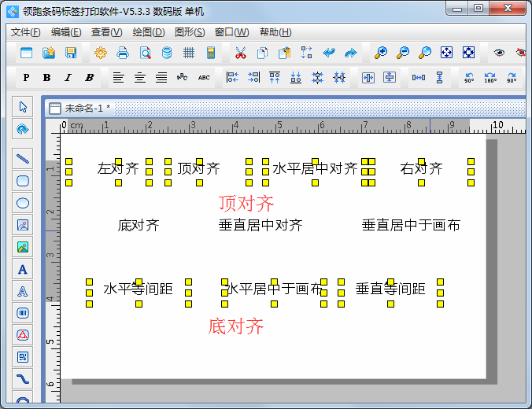The height and width of the screenshot is (409, 532).
Task: Open database settings cylinder icon
Action: point(167,53)
